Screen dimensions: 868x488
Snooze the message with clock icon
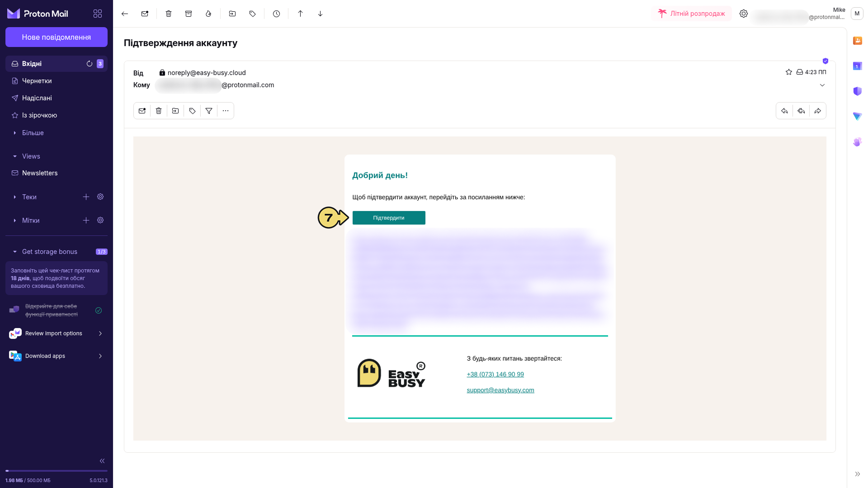tap(276, 14)
